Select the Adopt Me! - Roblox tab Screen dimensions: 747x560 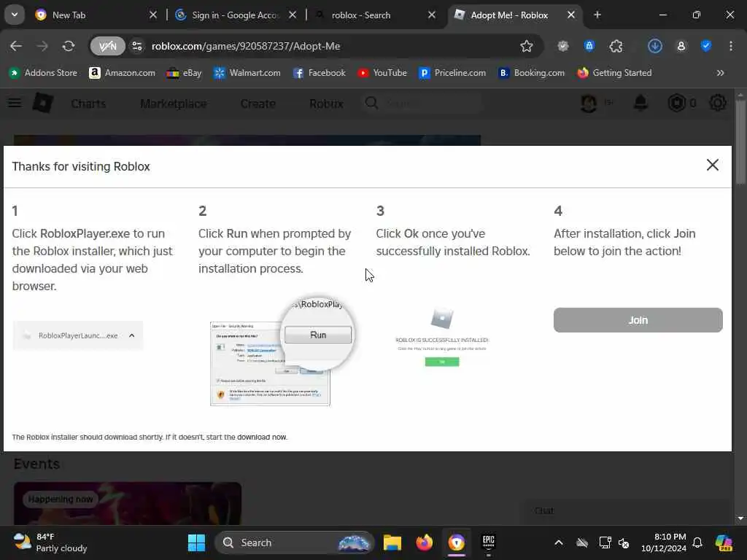coord(514,15)
